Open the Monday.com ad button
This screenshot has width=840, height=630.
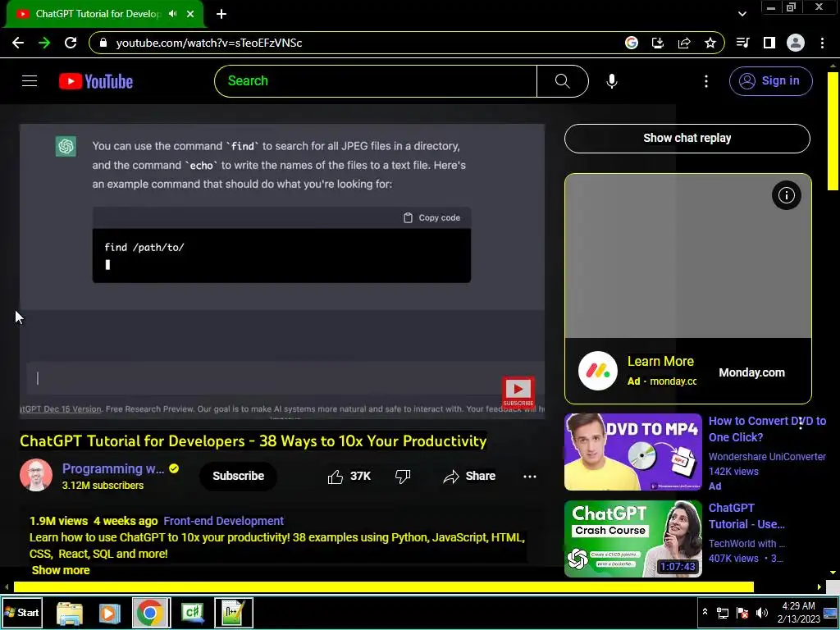[751, 372]
